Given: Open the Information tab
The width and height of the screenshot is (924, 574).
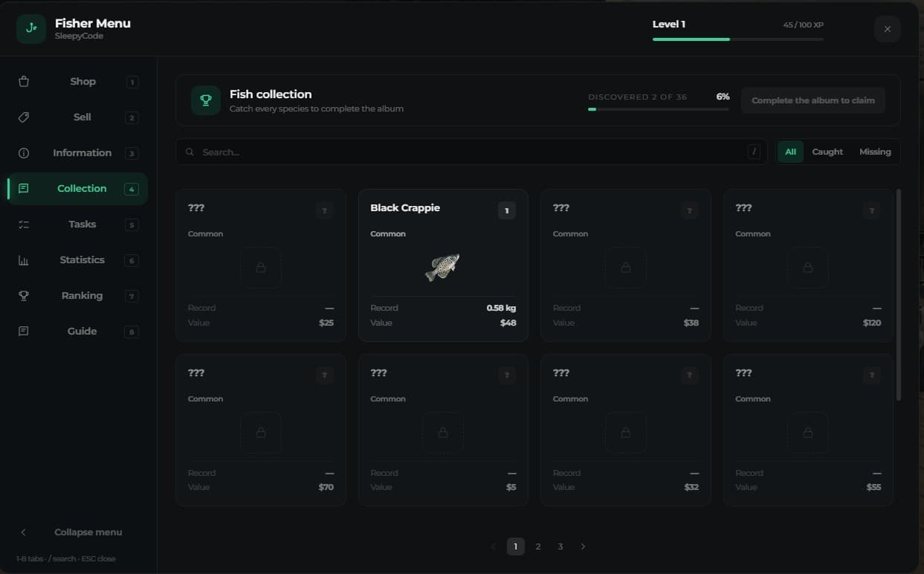Looking at the screenshot, I should click(78, 153).
